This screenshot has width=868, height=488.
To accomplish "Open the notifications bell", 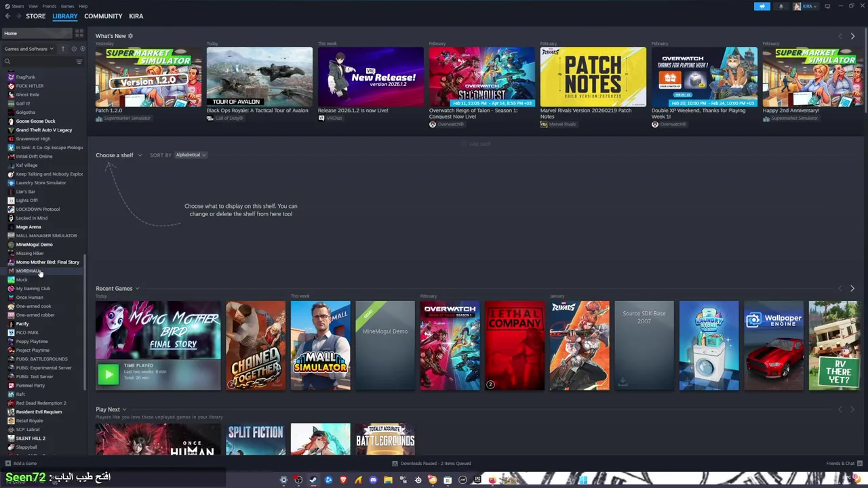I will pyautogui.click(x=781, y=6).
